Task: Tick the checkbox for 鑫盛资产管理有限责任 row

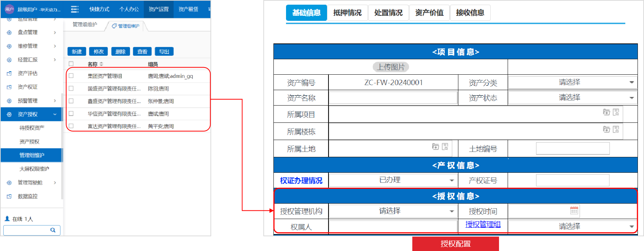Action: point(71,101)
